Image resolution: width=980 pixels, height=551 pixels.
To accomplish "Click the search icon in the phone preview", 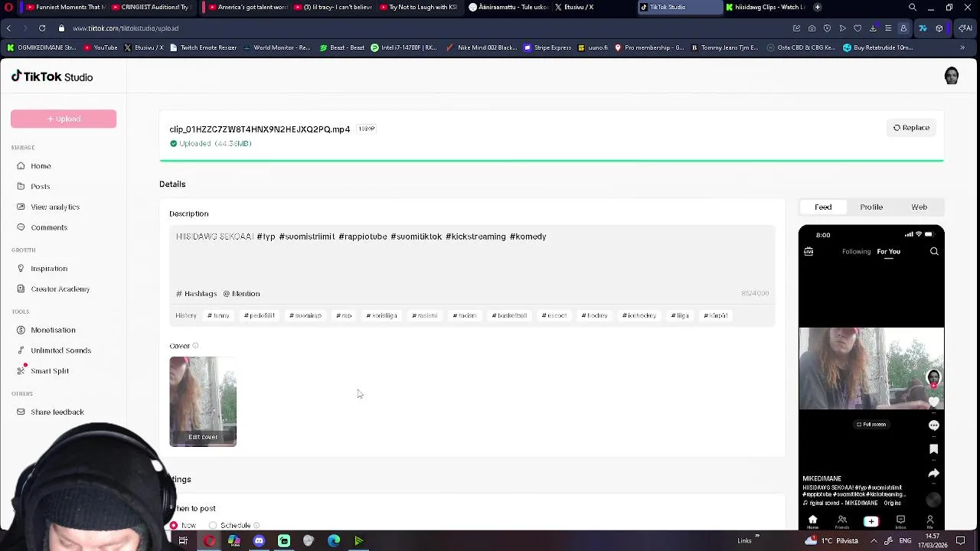I will [x=934, y=252].
